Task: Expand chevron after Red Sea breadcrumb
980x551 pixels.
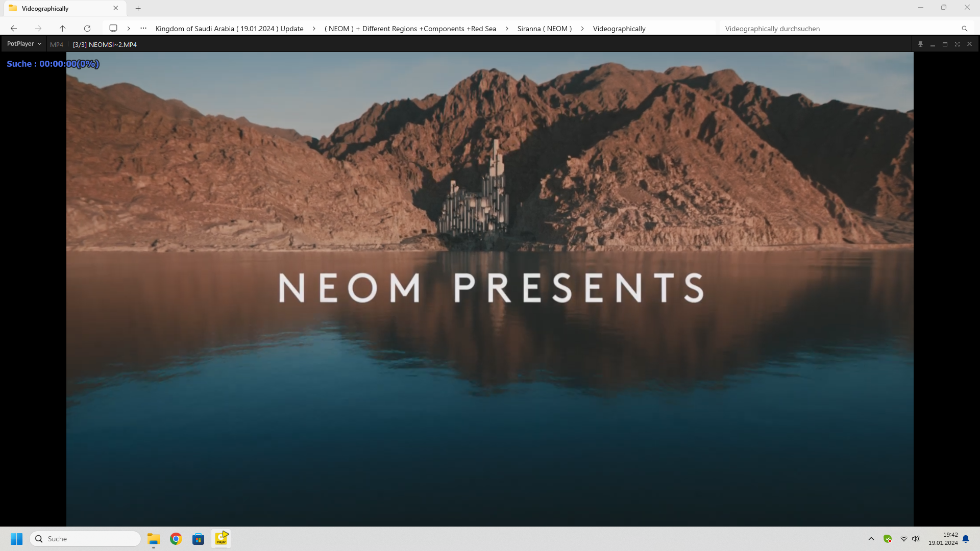Action: (x=507, y=29)
